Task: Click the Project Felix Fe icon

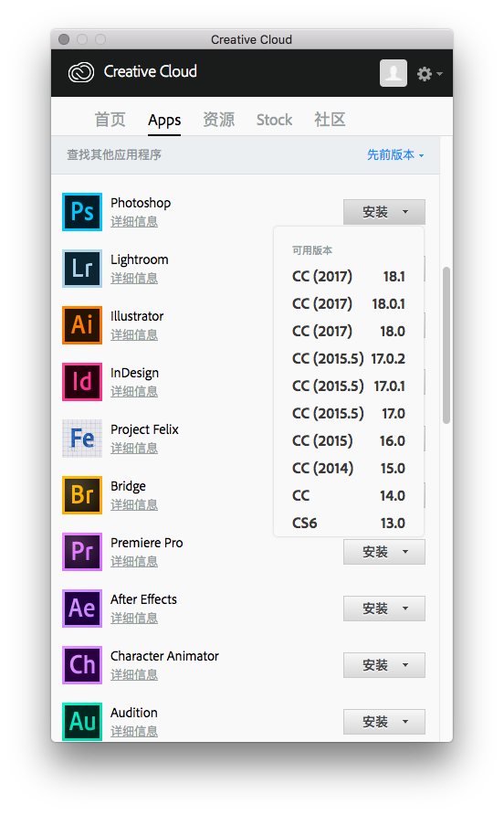Action: coord(82,439)
